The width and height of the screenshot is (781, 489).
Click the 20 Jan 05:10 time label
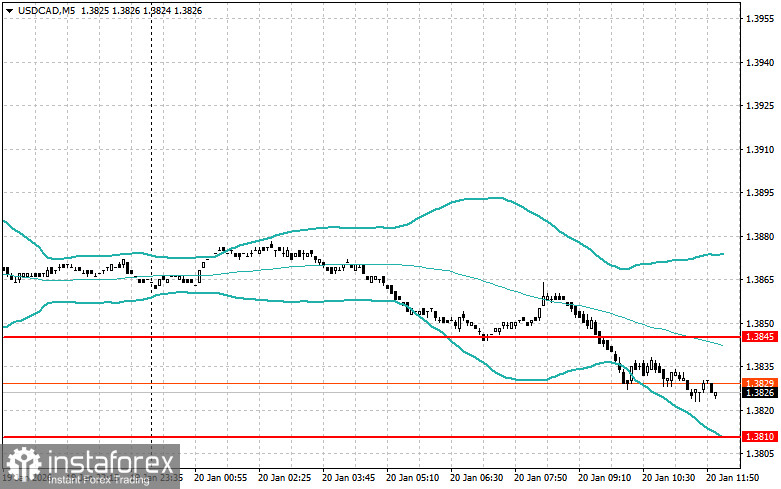(412, 478)
